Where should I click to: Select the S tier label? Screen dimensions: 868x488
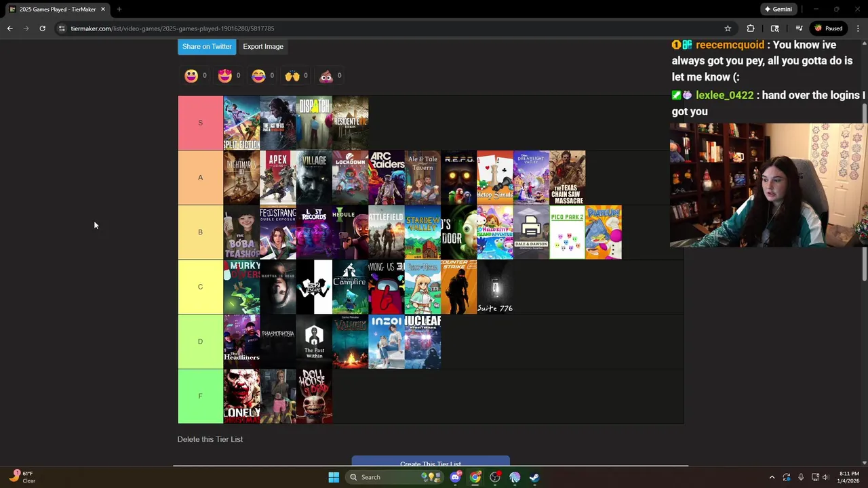(x=200, y=123)
